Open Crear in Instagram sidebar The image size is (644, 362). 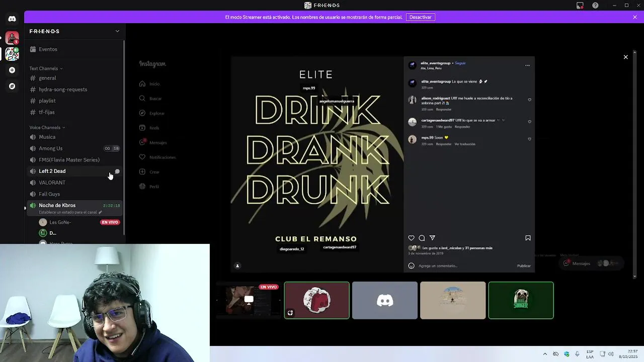149,172
